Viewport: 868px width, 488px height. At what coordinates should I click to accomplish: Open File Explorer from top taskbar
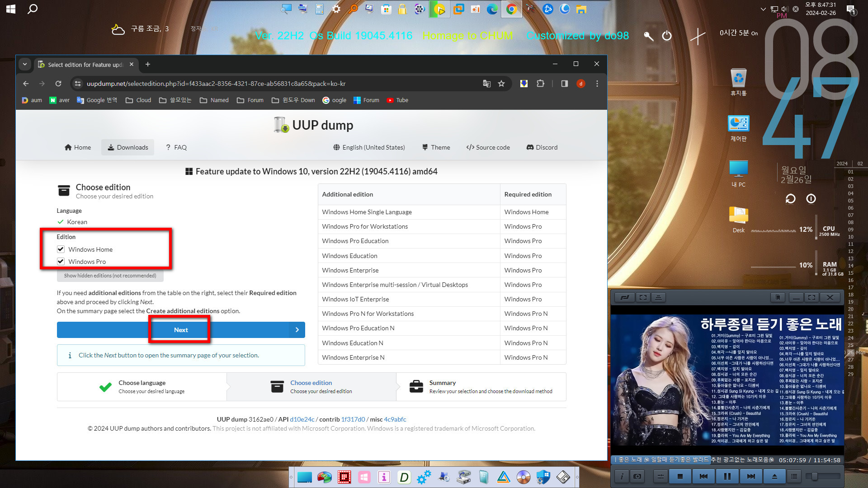click(581, 9)
